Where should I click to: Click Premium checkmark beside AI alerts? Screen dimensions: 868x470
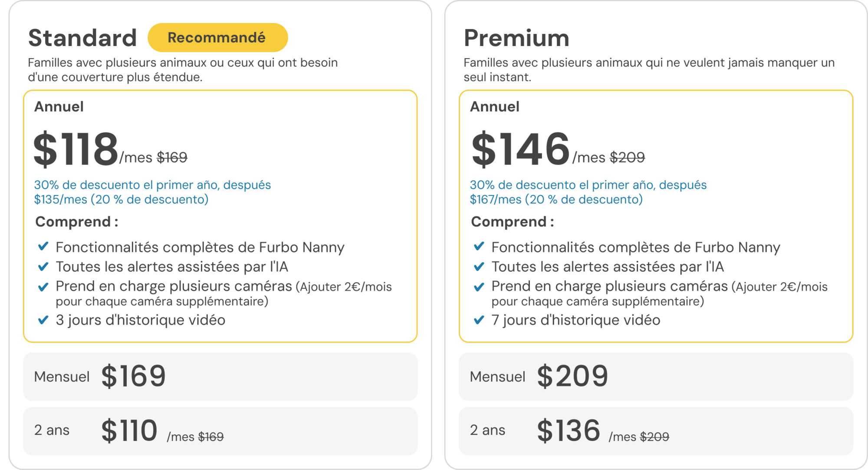[x=479, y=266]
